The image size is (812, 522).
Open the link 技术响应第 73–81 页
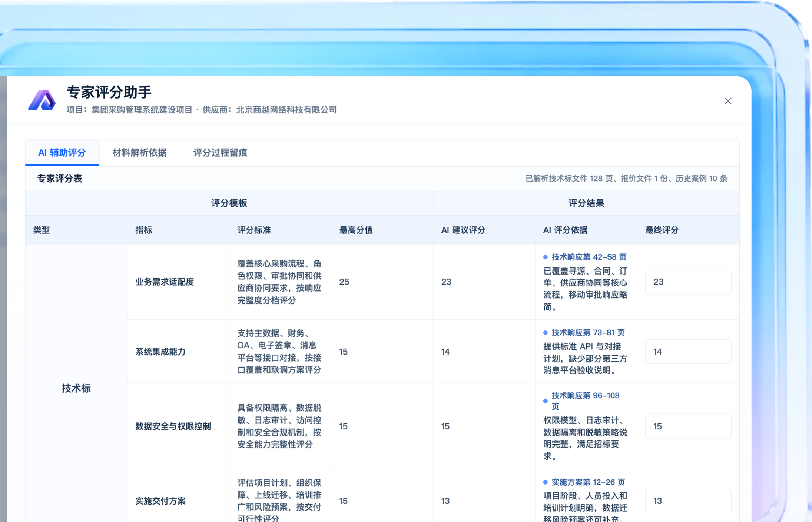(588, 333)
